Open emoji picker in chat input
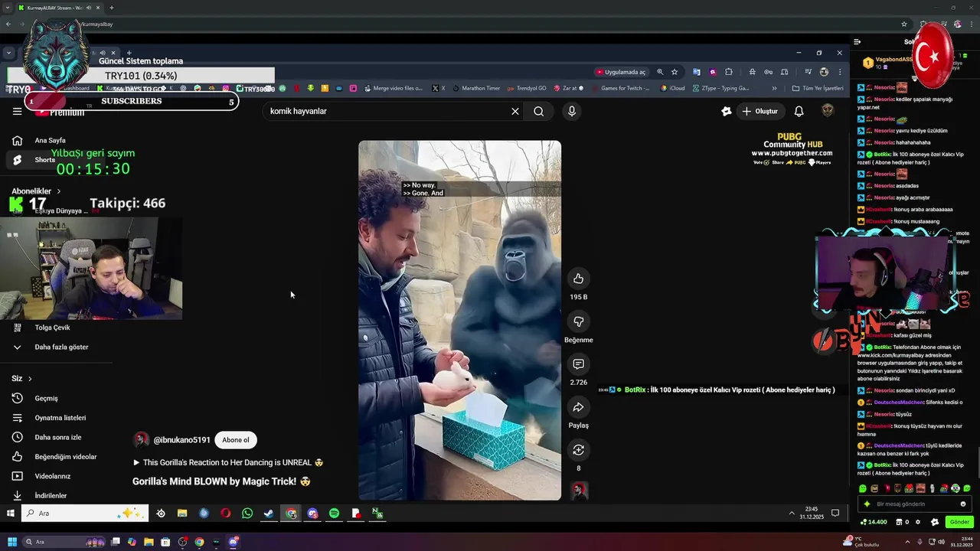The image size is (980, 551). pos(963,504)
